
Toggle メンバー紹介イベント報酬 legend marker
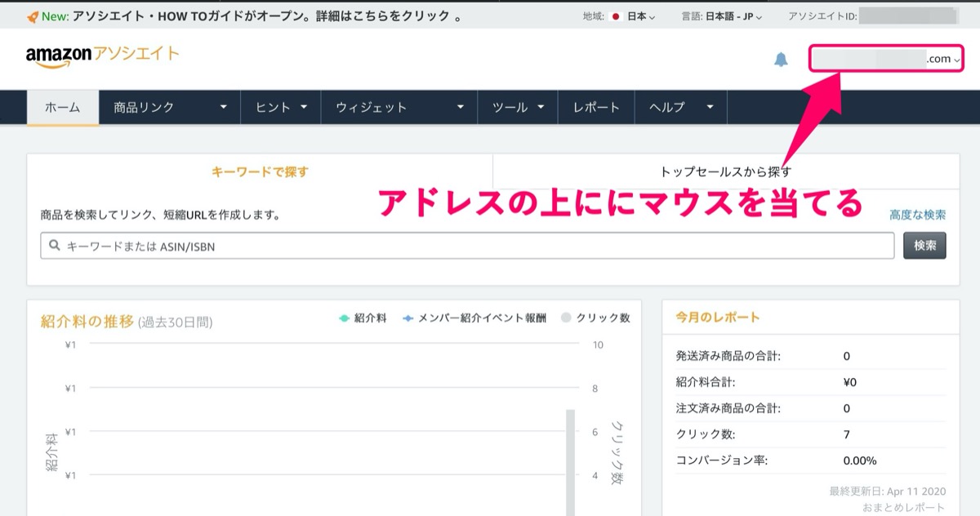click(408, 318)
